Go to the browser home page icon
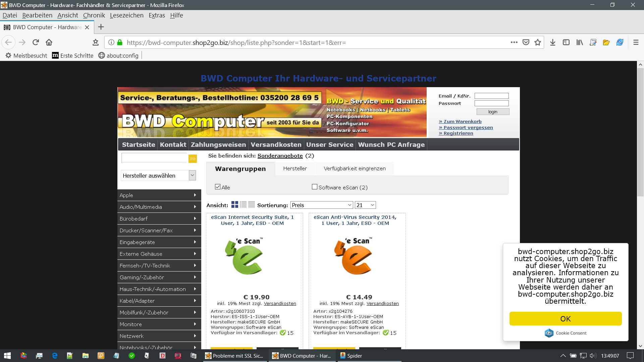Screen dimensions: 644x362 (49, 42)
